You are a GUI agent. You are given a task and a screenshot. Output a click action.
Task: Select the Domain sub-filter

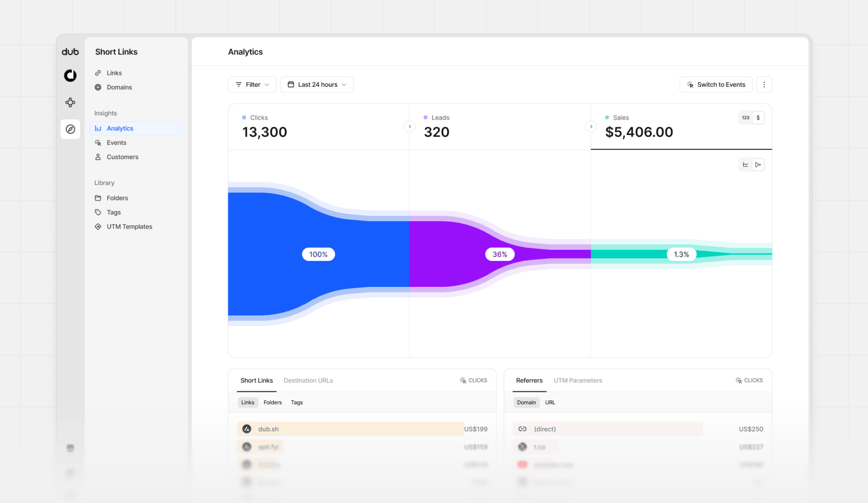(526, 402)
